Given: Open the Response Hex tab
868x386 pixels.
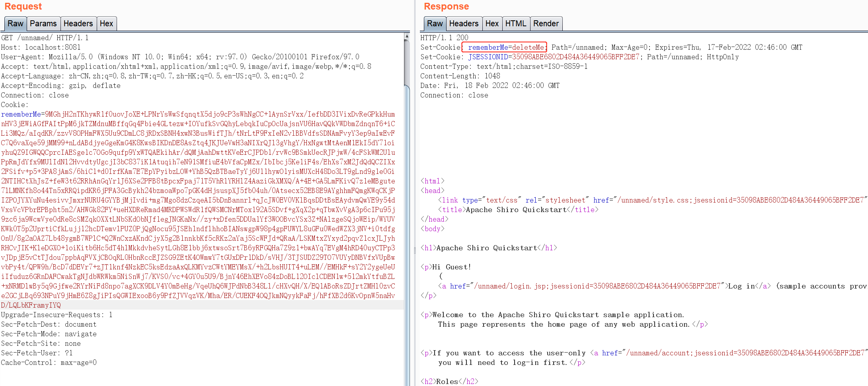Looking at the screenshot, I should click(492, 23).
